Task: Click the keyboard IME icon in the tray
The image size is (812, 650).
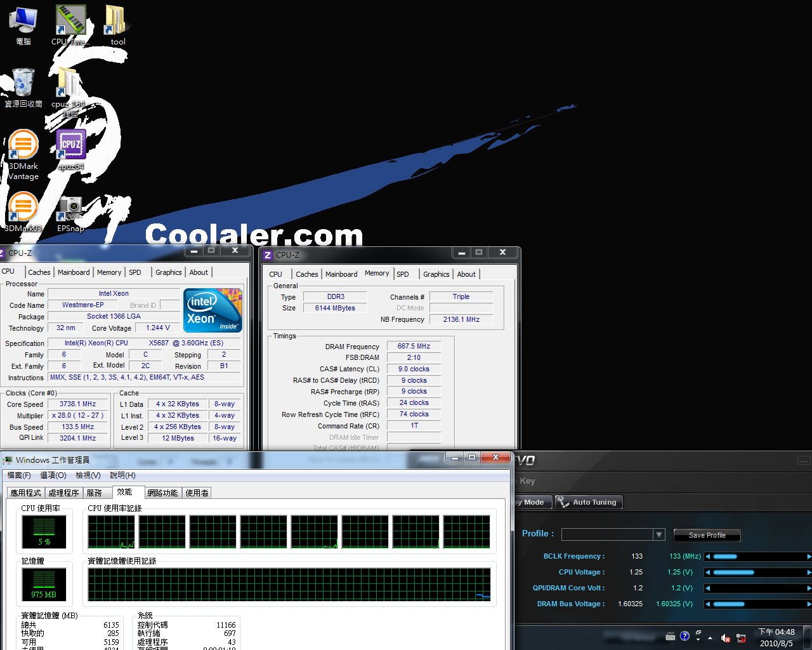Action: (671, 637)
